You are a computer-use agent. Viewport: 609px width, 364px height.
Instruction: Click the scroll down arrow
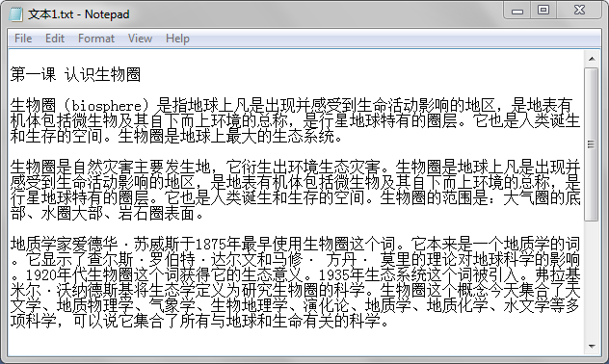coord(592,346)
